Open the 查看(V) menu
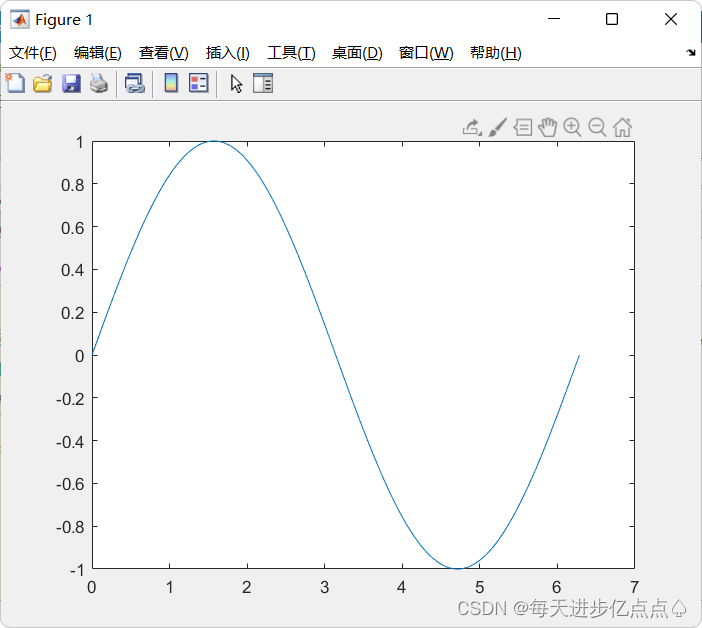The height and width of the screenshot is (628, 702). click(163, 53)
